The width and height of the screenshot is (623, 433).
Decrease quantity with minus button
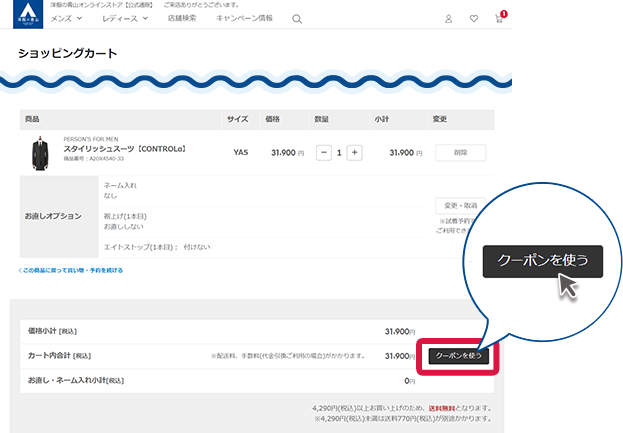[323, 153]
